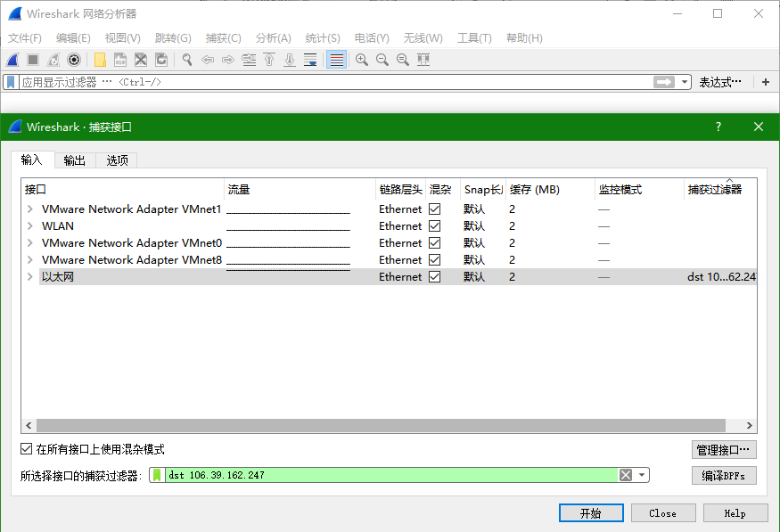
Task: Click the 编译BPFs button
Action: 724,476
